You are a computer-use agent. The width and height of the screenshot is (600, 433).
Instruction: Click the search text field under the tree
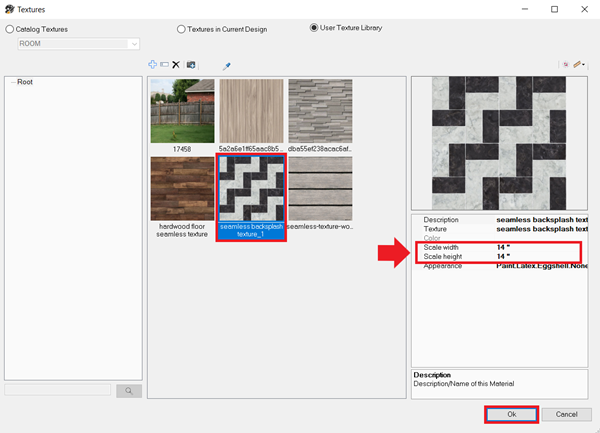(57, 390)
